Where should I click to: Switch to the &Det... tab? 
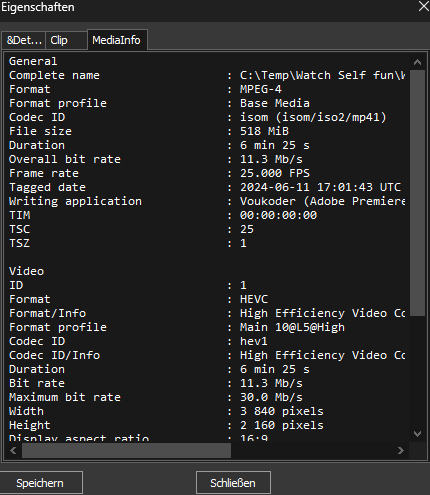(24, 40)
